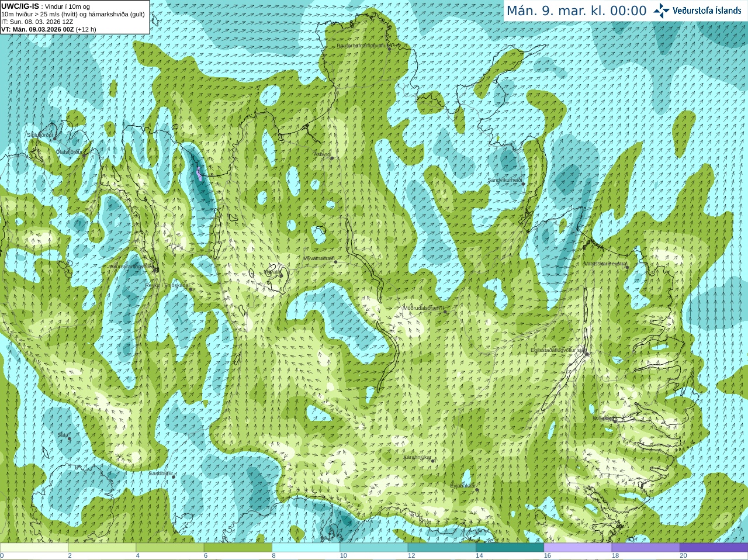Click the Egilsstaðaflugvöllur station label
This screenshot has height=560, width=748.
[558, 350]
